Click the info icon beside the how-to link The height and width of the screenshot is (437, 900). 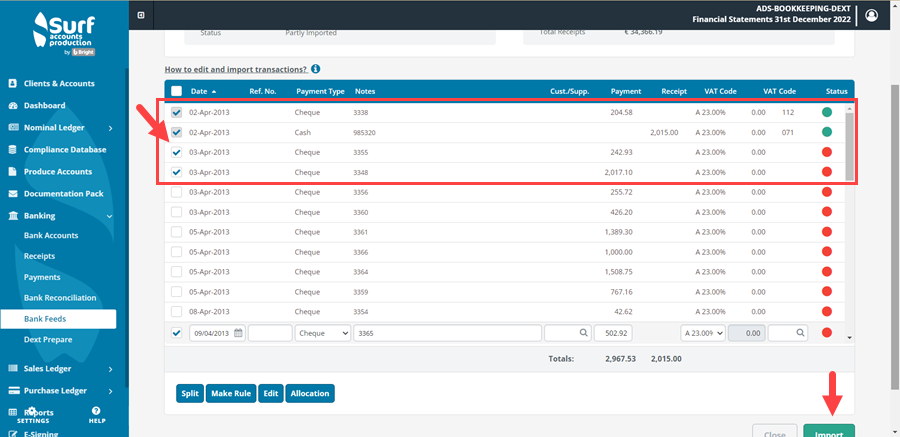pyautogui.click(x=315, y=69)
